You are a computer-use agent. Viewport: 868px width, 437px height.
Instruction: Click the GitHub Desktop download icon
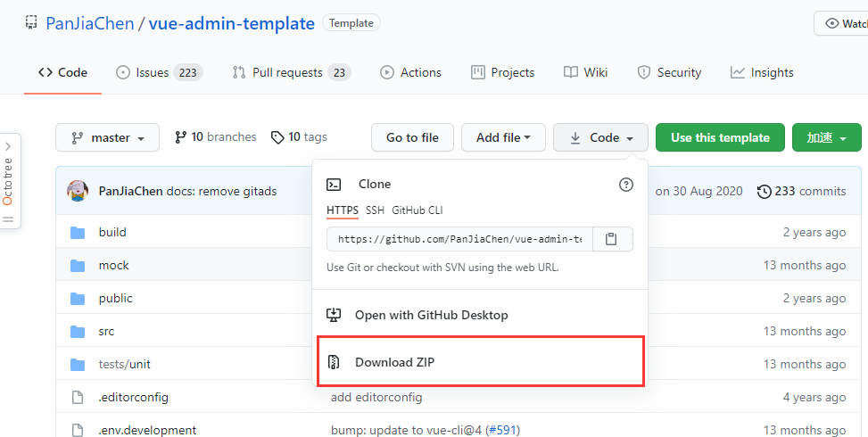(334, 316)
